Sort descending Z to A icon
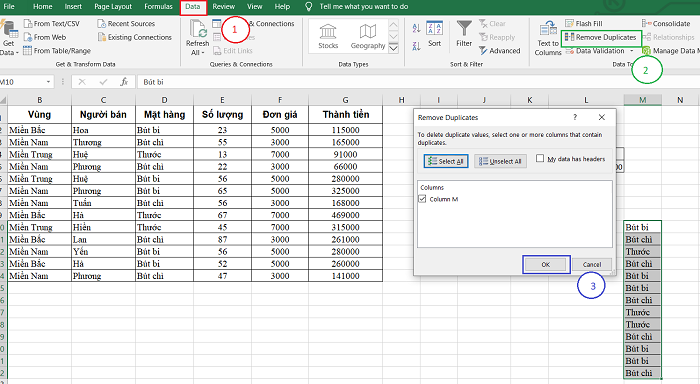This screenshot has width=700, height=384. (x=416, y=46)
